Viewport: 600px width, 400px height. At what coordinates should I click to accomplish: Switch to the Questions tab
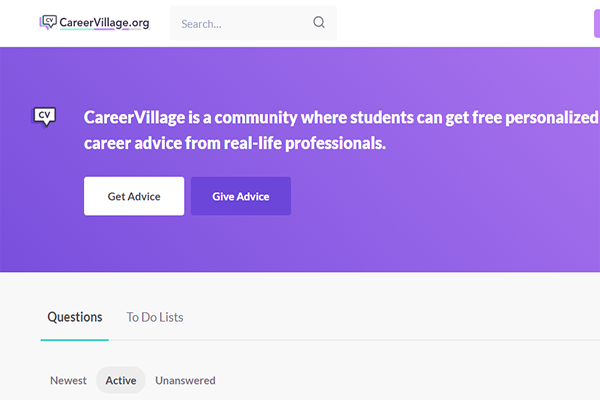[75, 317]
